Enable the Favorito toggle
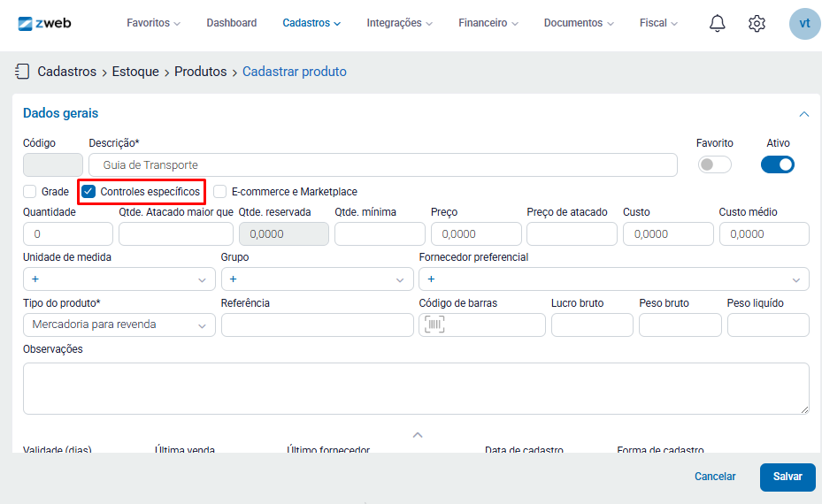822x504 pixels. pyautogui.click(x=715, y=164)
